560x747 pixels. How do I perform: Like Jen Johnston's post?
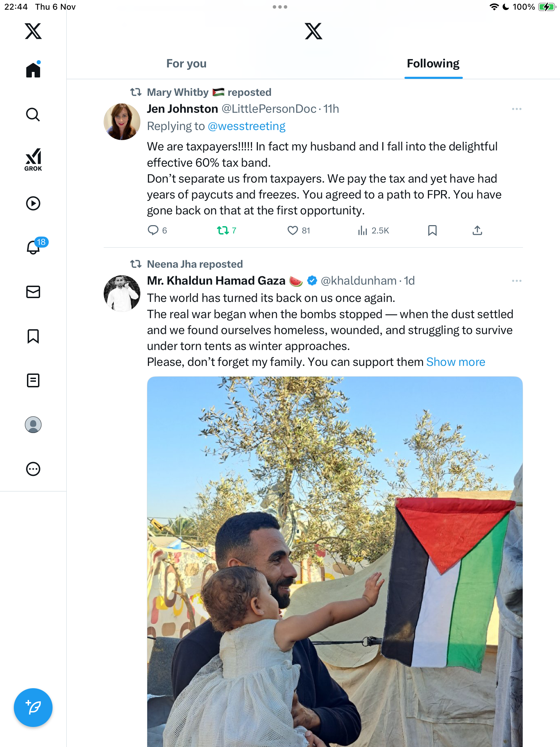[293, 230]
